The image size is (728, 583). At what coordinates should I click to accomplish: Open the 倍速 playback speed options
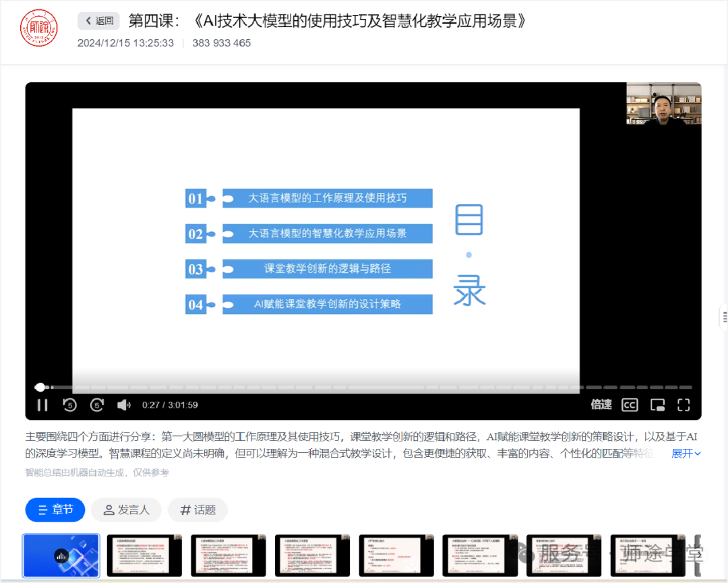[601, 404]
